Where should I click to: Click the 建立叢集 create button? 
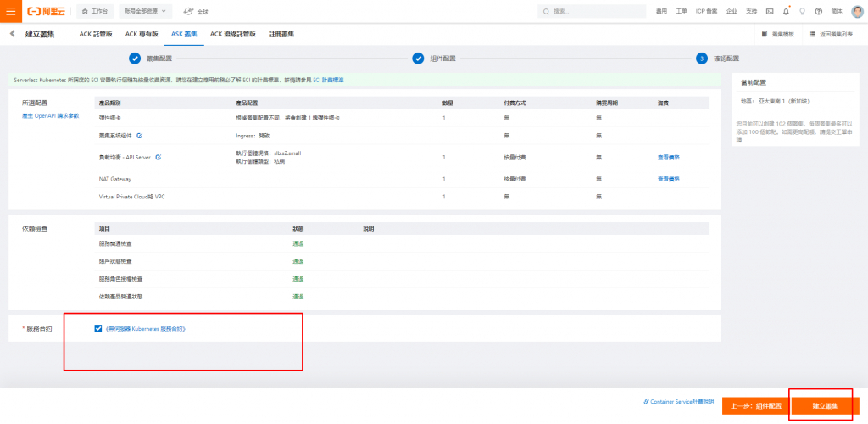tap(826, 405)
